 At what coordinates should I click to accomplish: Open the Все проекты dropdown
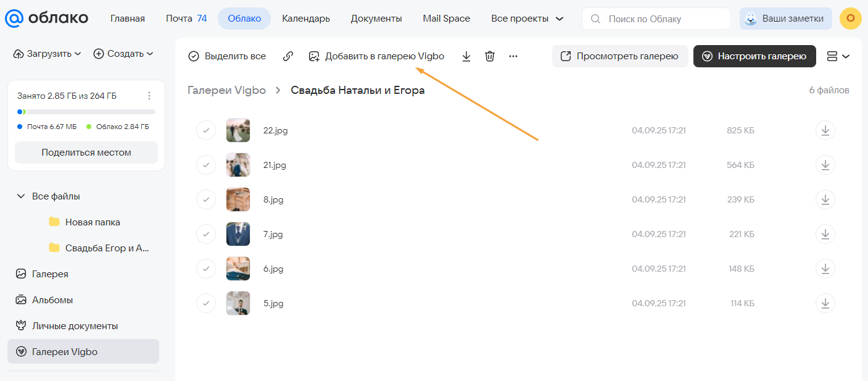[527, 19]
